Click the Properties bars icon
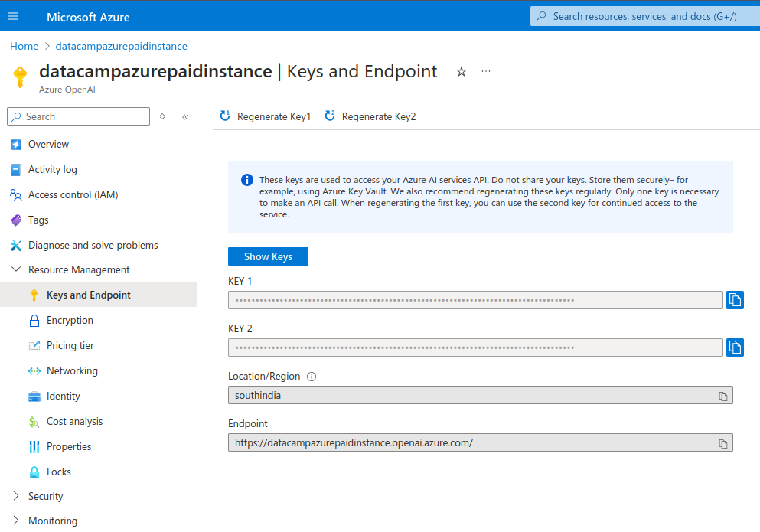Viewport: 760px width, 532px height. point(34,446)
